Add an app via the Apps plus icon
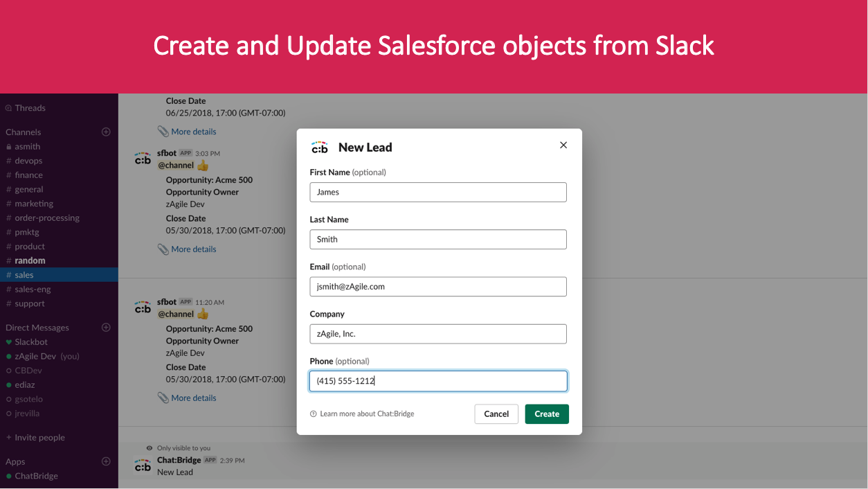The height and width of the screenshot is (489, 868). [106, 461]
